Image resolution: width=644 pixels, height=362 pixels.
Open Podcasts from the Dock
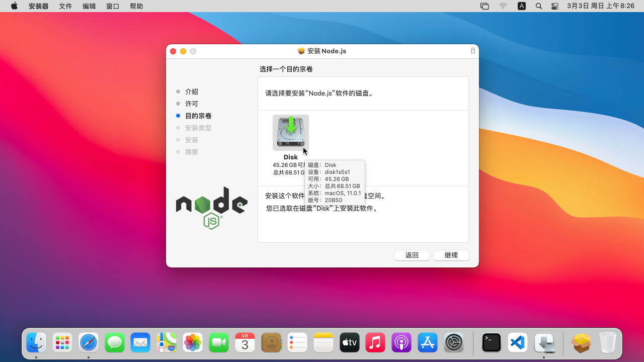401,343
